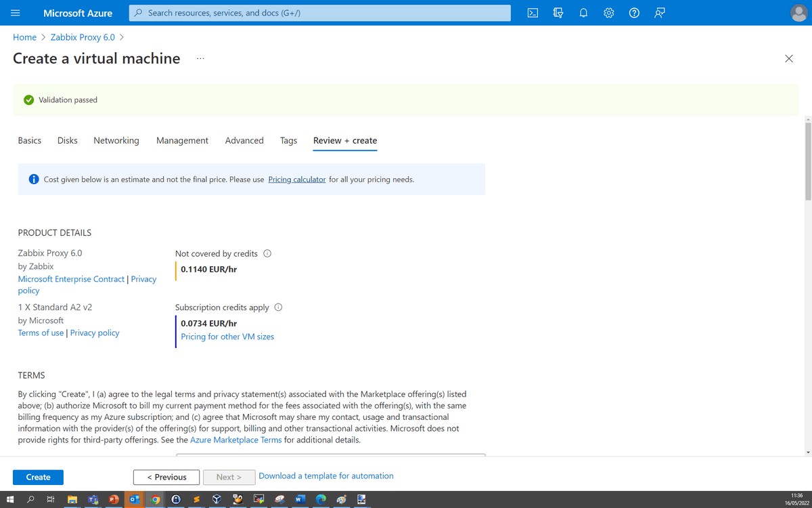The image size is (812, 508).
Task: Open the Azure portal hamburger menu
Action: pyautogui.click(x=16, y=13)
